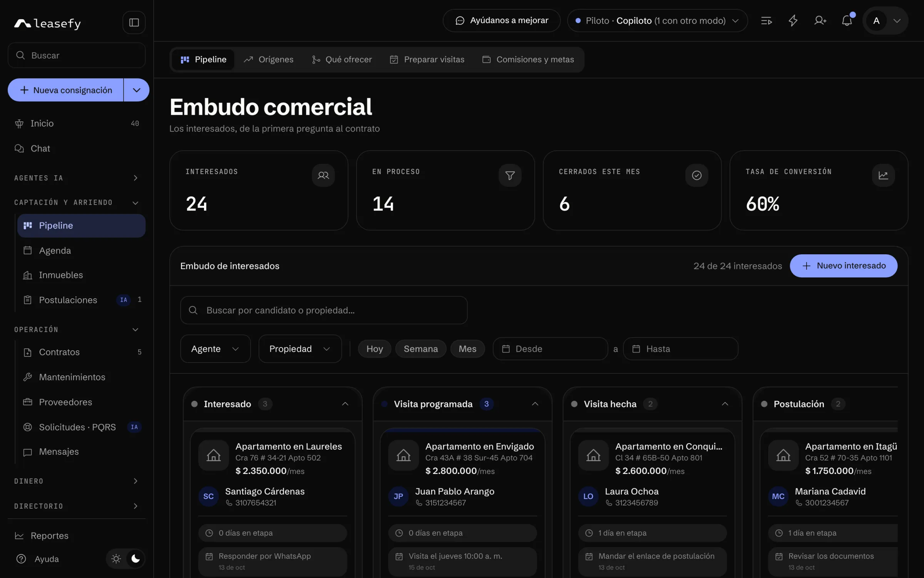
Task: Collapse the Interesado column
Action: coord(345,404)
